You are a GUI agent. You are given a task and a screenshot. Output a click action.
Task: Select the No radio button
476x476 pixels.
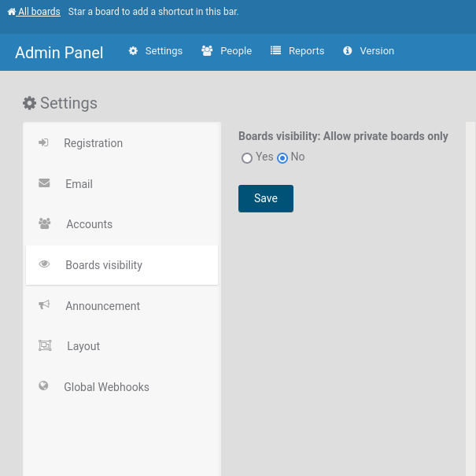[x=282, y=158]
